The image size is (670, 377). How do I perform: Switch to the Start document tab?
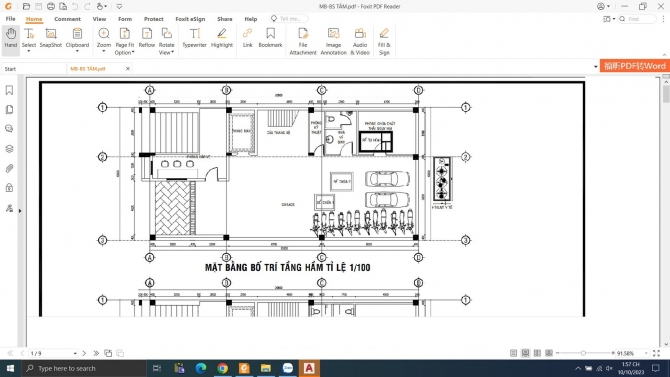tap(33, 68)
